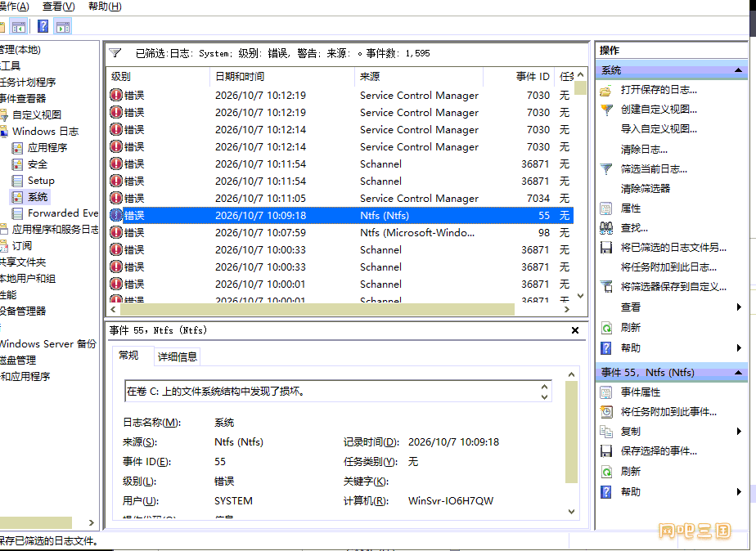Click the Event Properties icon
756x551 pixels.
(x=606, y=392)
